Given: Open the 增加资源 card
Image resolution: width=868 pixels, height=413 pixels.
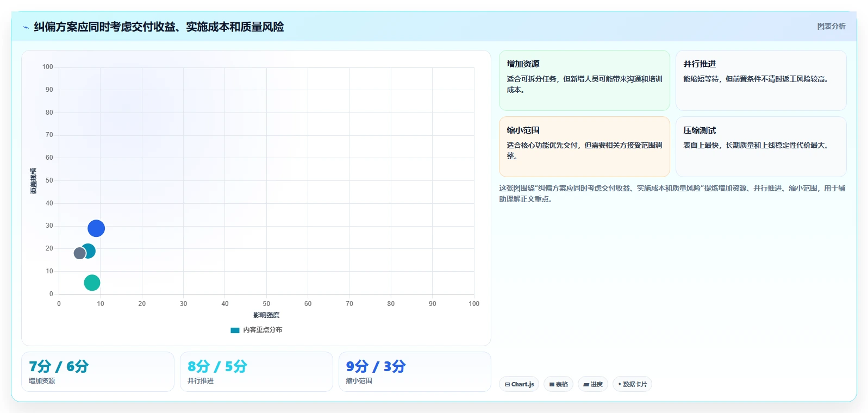Looking at the screenshot, I should point(584,80).
